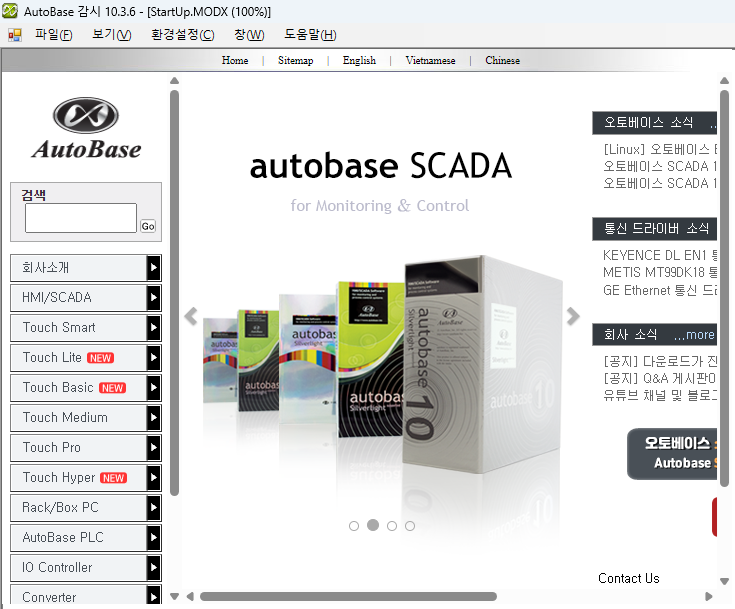Select the fourth carousel indicator dot
Image resolution: width=735 pixels, height=609 pixels.
tap(410, 526)
